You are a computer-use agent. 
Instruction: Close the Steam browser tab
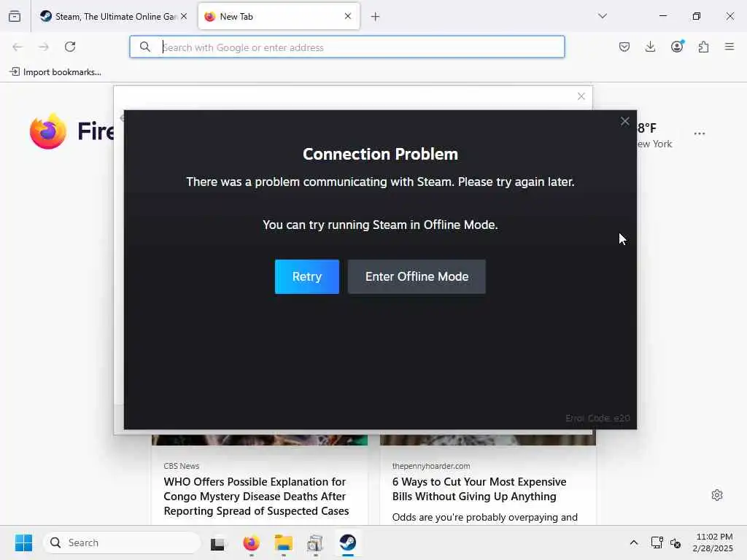(184, 16)
